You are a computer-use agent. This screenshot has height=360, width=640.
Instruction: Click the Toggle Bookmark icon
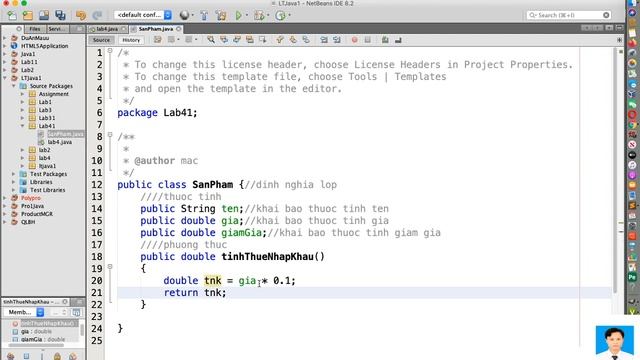click(x=306, y=40)
